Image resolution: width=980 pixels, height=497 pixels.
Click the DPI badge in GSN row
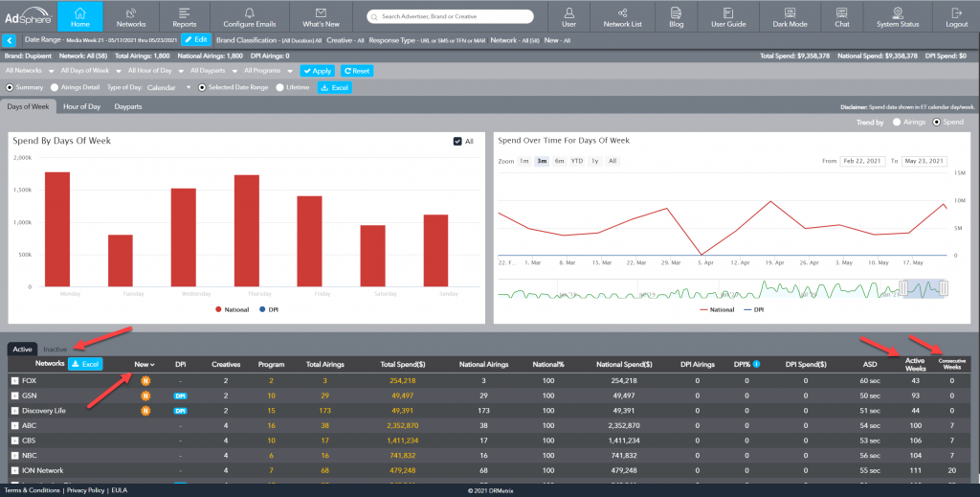click(180, 395)
